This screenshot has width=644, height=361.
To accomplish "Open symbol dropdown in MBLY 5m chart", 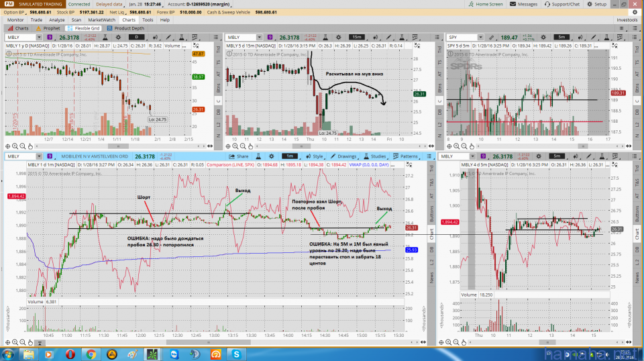I will pos(472,156).
